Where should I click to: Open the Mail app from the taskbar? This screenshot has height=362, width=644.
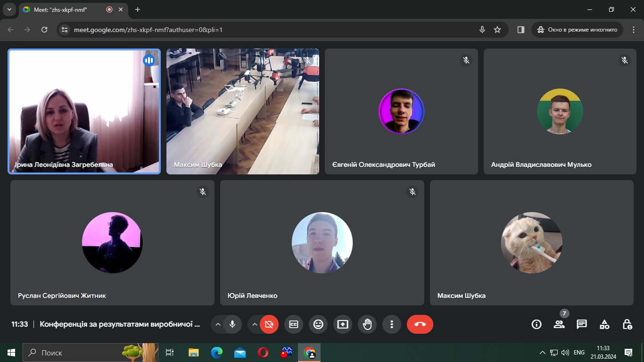click(x=239, y=353)
